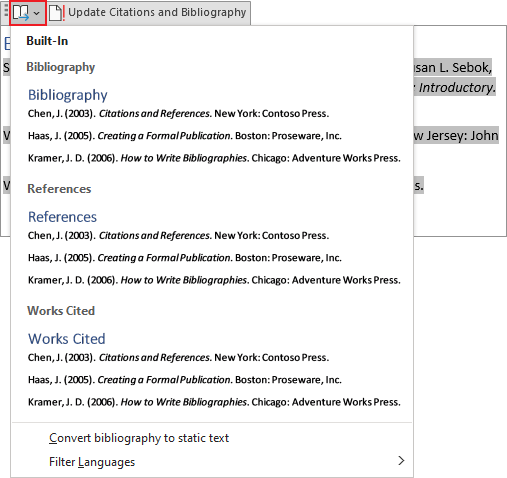507x478 pixels.
Task: Open the Filter Languages submenu
Action: pos(212,462)
